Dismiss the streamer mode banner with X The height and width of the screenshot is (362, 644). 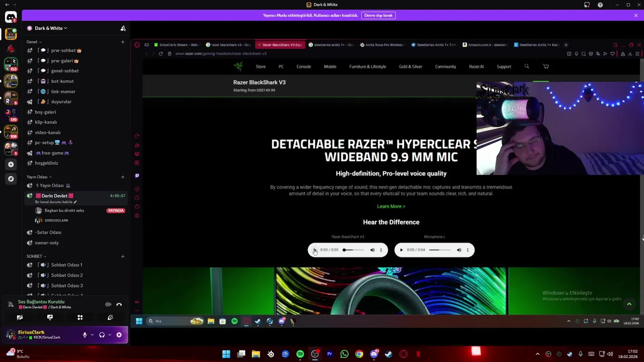636,16
